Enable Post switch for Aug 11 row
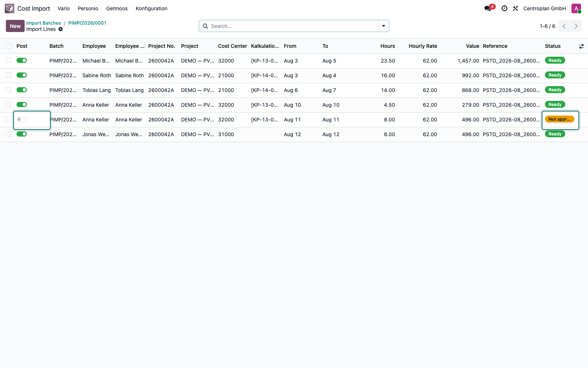The width and height of the screenshot is (588, 368). (22, 119)
